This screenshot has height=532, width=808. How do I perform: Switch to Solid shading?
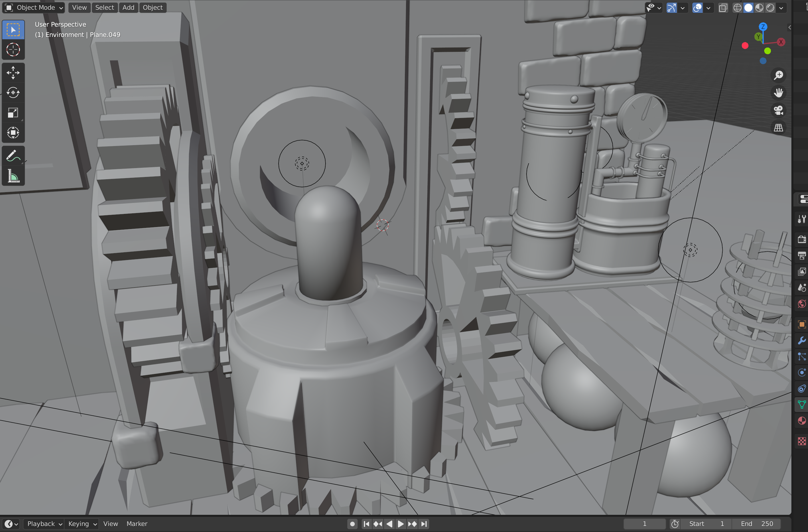748,7
